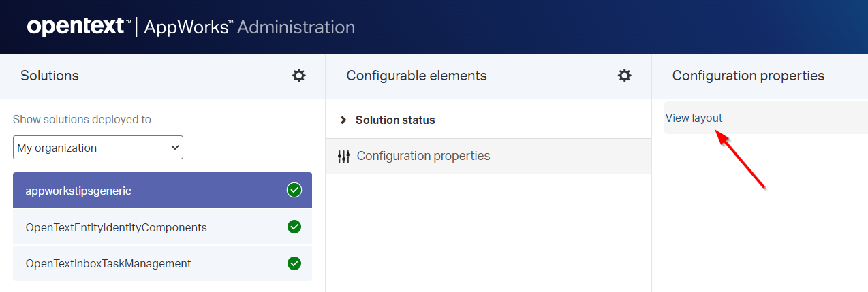The image size is (868, 292).
Task: Open the View layout link
Action: 694,118
